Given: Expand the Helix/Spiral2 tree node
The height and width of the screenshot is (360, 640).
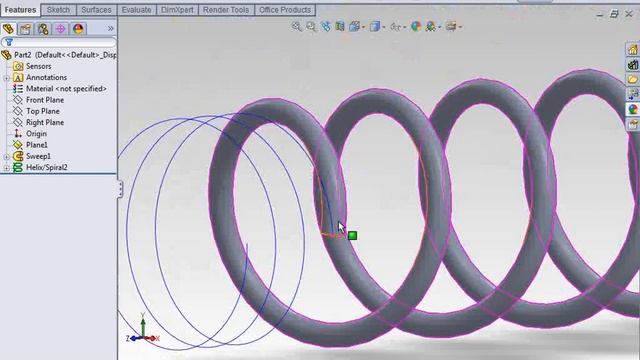Looking at the screenshot, I should pos(7,168).
